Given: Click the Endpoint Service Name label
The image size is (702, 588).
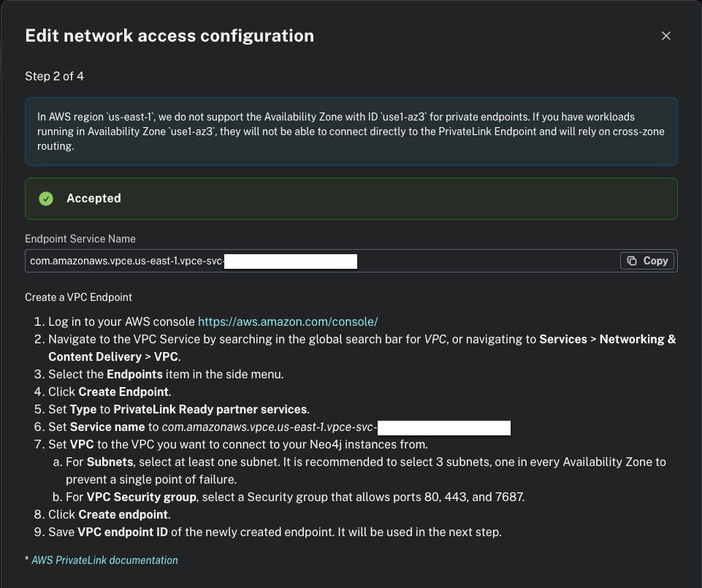Looking at the screenshot, I should pos(80,239).
